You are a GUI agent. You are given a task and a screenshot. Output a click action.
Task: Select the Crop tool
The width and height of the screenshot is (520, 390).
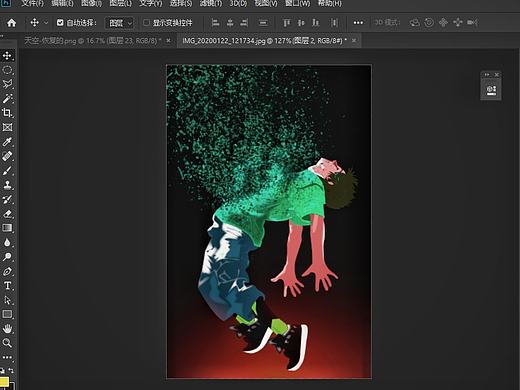tap(7, 113)
